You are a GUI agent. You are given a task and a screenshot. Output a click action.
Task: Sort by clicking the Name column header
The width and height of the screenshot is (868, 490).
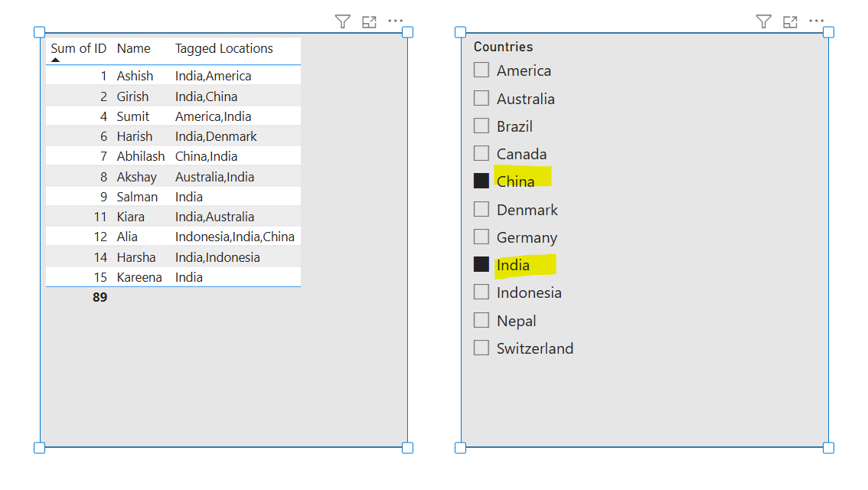(x=133, y=48)
